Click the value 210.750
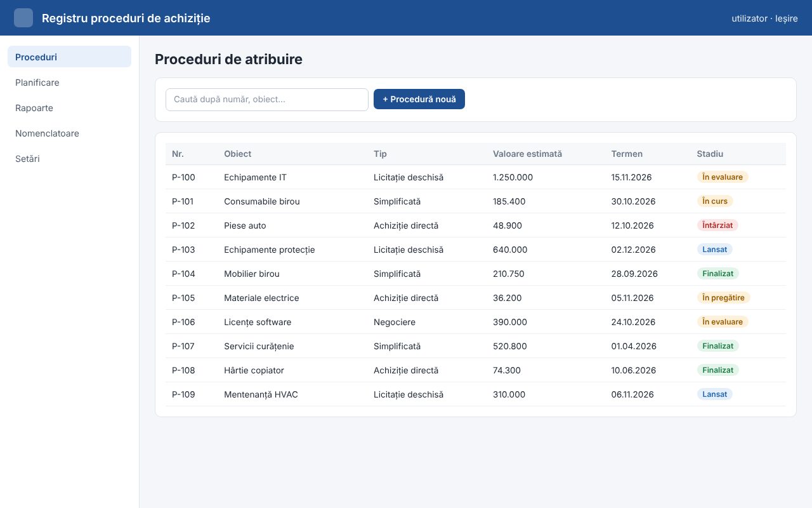The image size is (812, 508). pyautogui.click(x=509, y=274)
